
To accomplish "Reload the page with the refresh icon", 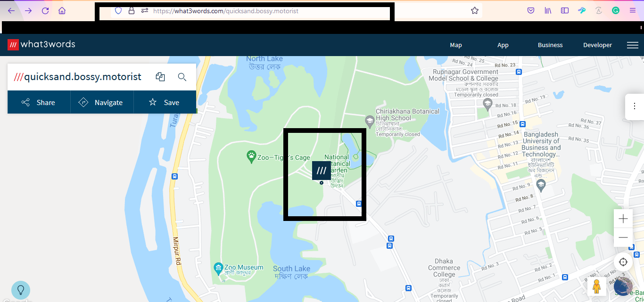I will [45, 10].
